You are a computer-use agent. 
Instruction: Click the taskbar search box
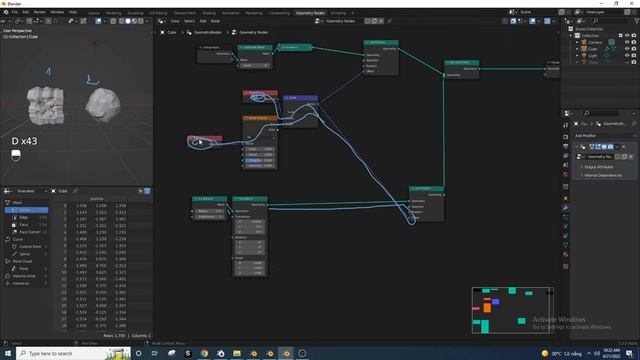(x=73, y=353)
